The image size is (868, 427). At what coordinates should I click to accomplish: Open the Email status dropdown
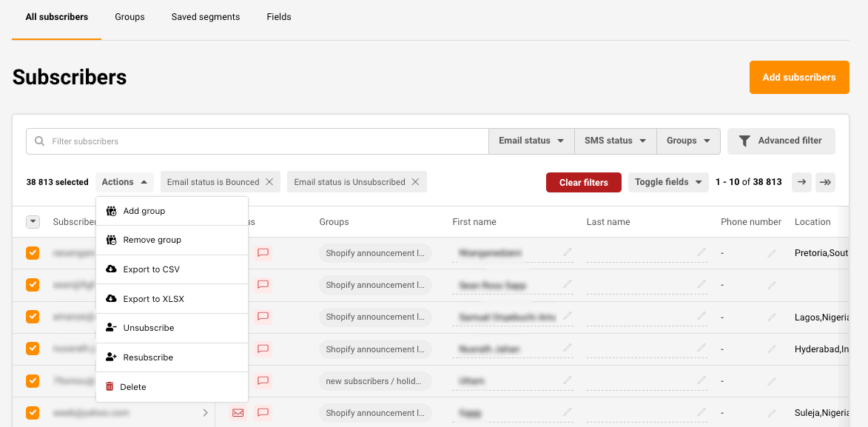(x=531, y=141)
